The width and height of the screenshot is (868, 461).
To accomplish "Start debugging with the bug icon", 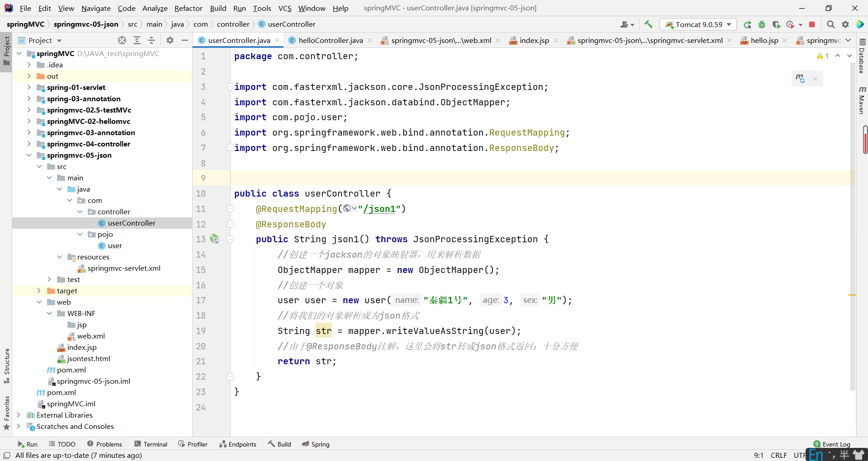I will click(762, 24).
